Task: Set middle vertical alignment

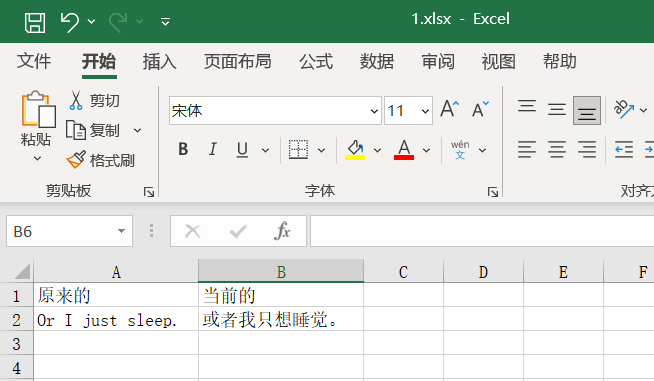Action: point(557,110)
